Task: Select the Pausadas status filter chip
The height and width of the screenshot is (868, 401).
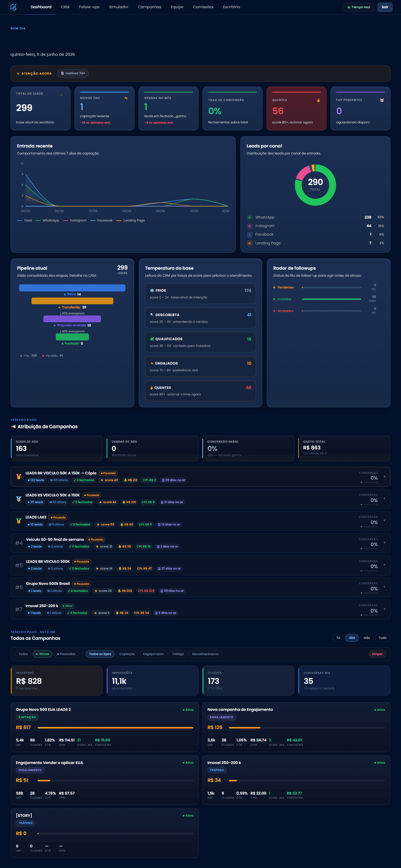Action: (66, 654)
